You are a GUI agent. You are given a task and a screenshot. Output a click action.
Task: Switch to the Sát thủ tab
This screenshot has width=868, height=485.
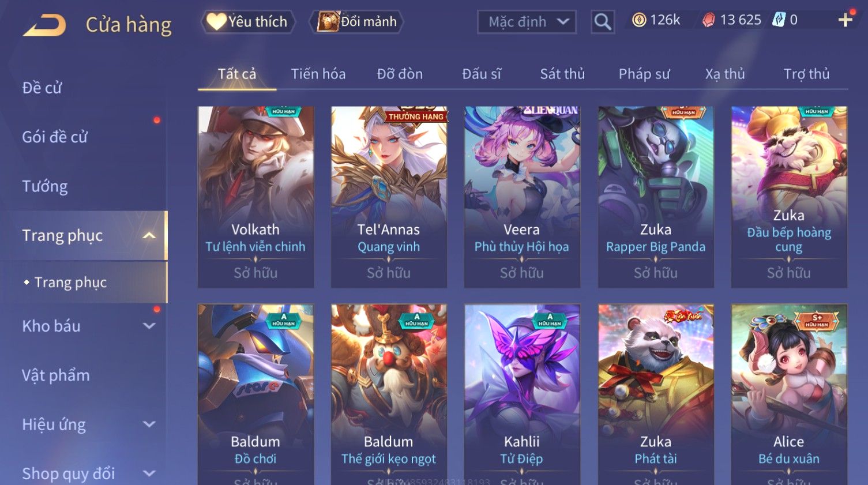[562, 74]
